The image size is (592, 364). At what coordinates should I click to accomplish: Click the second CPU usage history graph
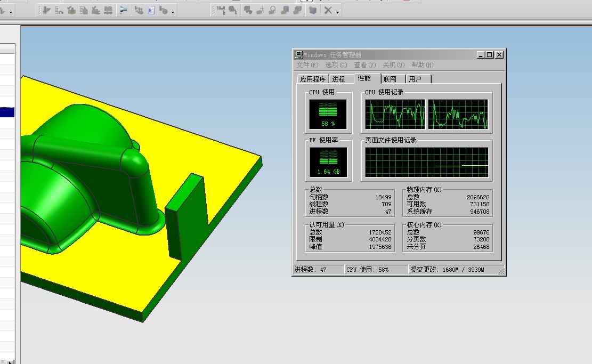click(458, 115)
